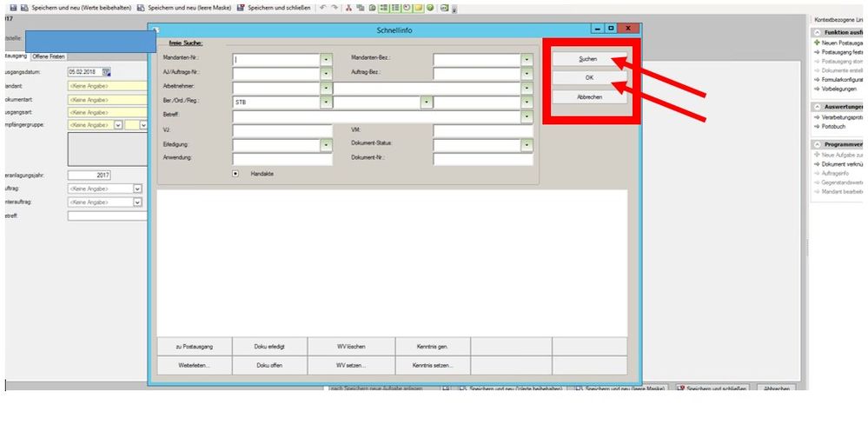Image resolution: width=868 pixels, height=424 pixels.
Task: Toggle the Handakte checkbox
Action: coord(235,173)
